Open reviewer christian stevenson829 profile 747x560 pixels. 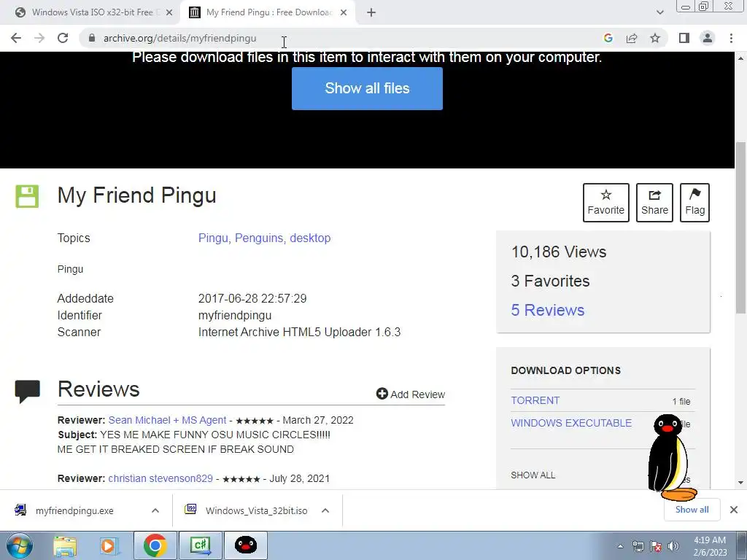[x=160, y=478]
